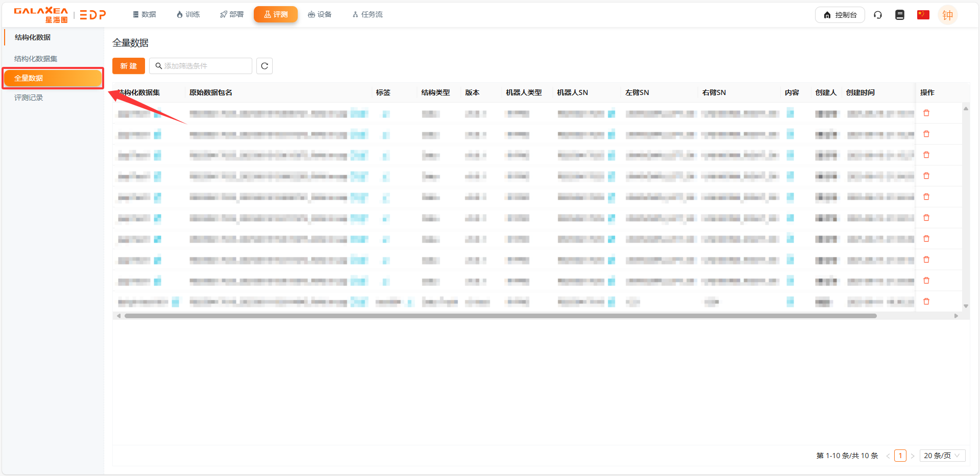Select 结构化数据集 in the sidebar
This screenshot has width=980, height=476.
click(x=36, y=59)
